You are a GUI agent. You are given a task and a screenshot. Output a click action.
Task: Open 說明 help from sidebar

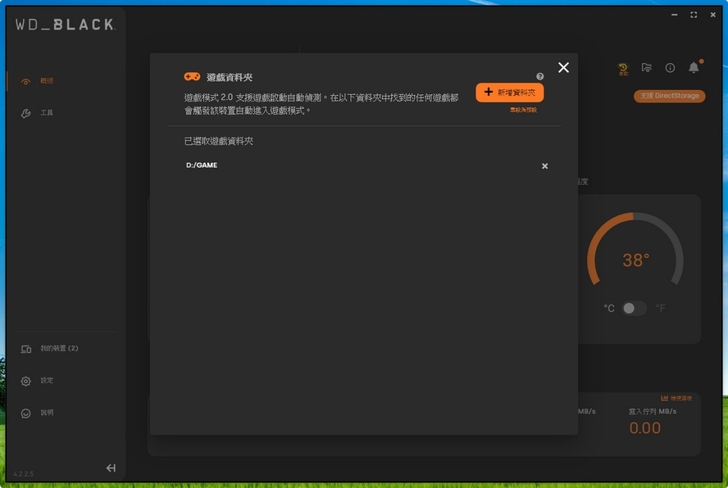[x=46, y=413]
